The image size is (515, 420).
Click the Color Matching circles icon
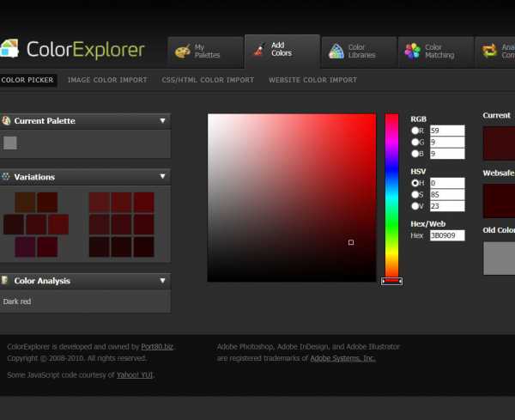413,51
